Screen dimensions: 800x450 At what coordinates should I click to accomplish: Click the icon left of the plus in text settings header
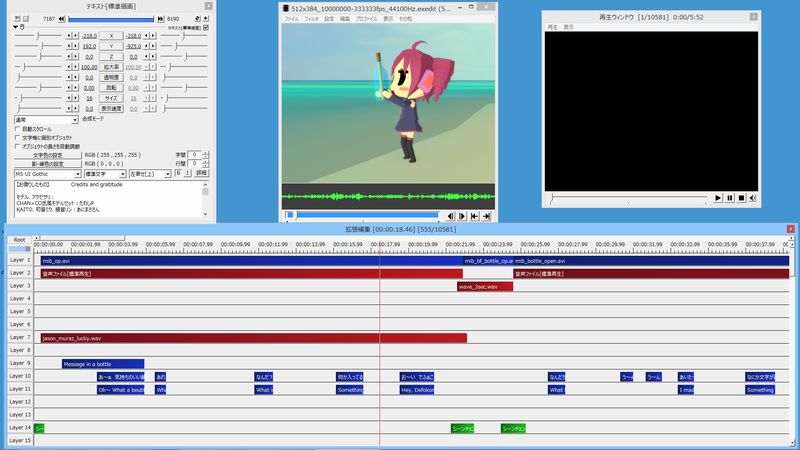(x=197, y=19)
